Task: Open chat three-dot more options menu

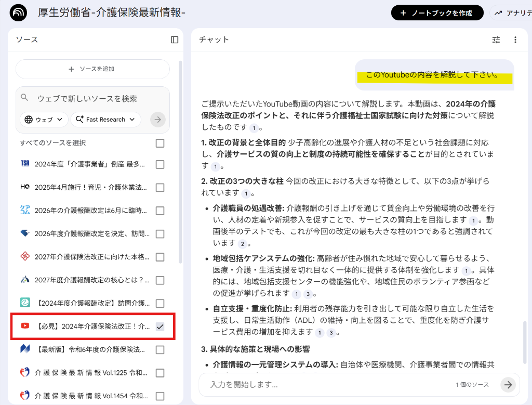Action: point(515,40)
